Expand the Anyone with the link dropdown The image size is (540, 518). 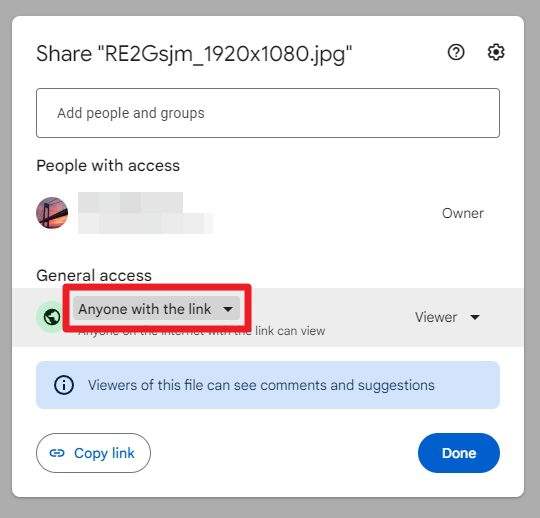pos(156,309)
